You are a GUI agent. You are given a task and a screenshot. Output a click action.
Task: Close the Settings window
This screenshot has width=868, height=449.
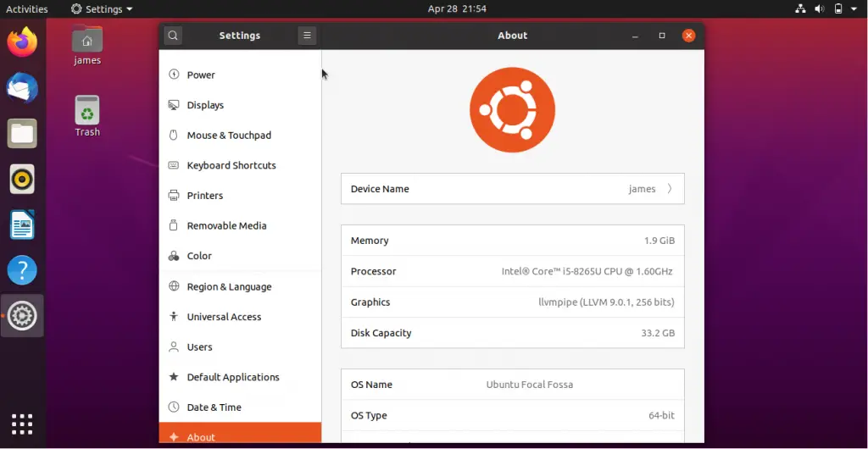(688, 36)
